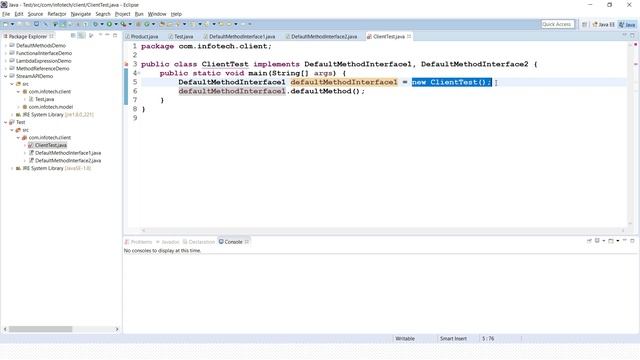640x360 pixels.
Task: Open the Project menu
Action: point(122,14)
